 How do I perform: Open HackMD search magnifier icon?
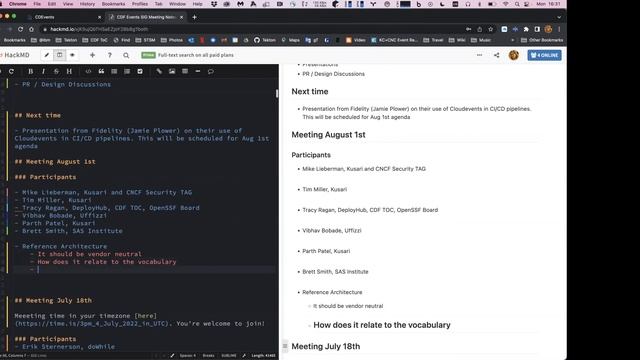tap(126, 56)
